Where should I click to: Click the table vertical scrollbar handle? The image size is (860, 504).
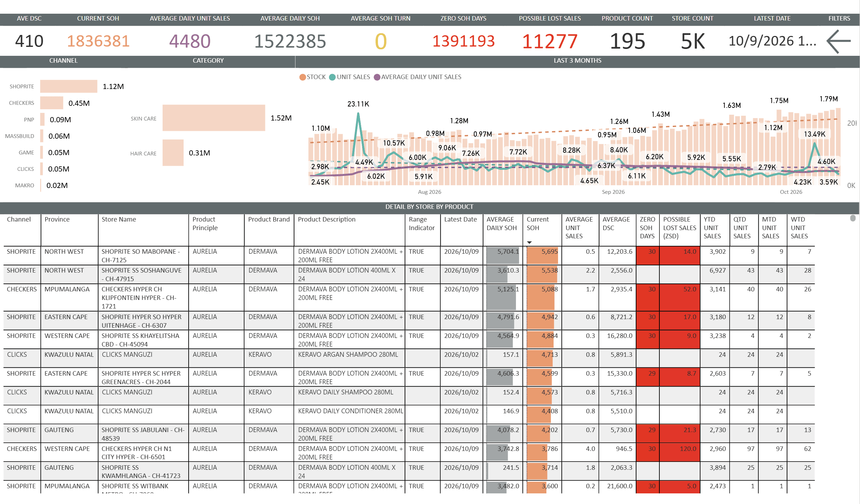point(853,218)
